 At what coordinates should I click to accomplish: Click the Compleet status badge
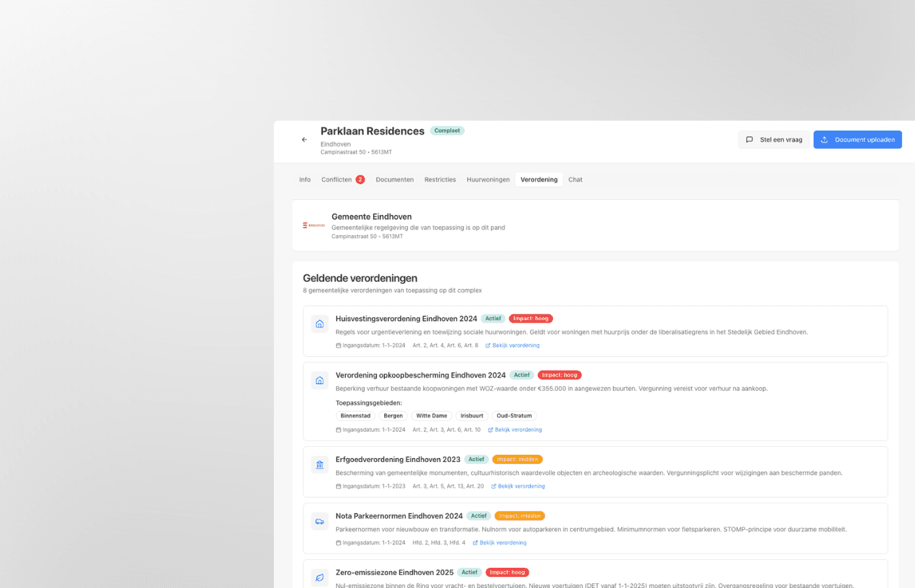tap(447, 131)
